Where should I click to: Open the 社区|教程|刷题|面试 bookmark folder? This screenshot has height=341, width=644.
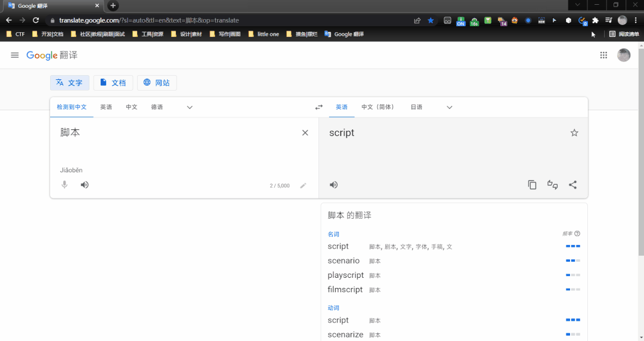[98, 34]
